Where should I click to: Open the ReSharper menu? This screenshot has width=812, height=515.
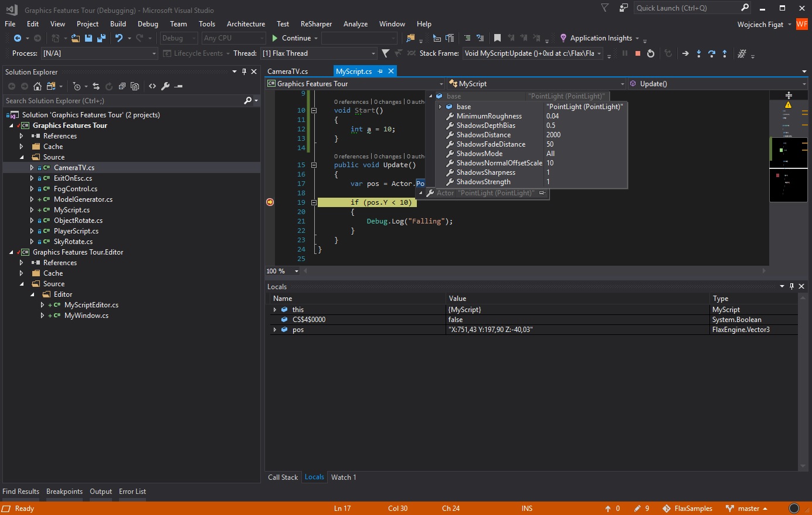click(316, 24)
